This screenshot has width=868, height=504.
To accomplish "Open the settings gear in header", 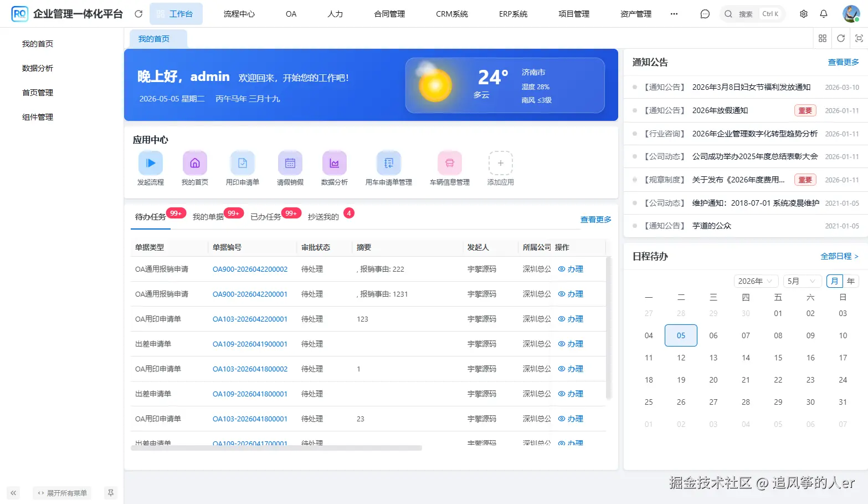I will point(803,14).
